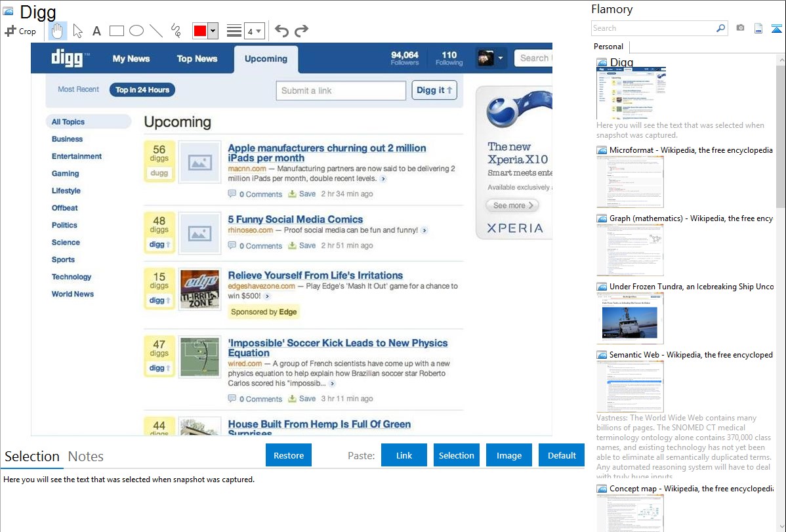This screenshot has width=786, height=532.
Task: Select the Crop tool
Action: 20,31
